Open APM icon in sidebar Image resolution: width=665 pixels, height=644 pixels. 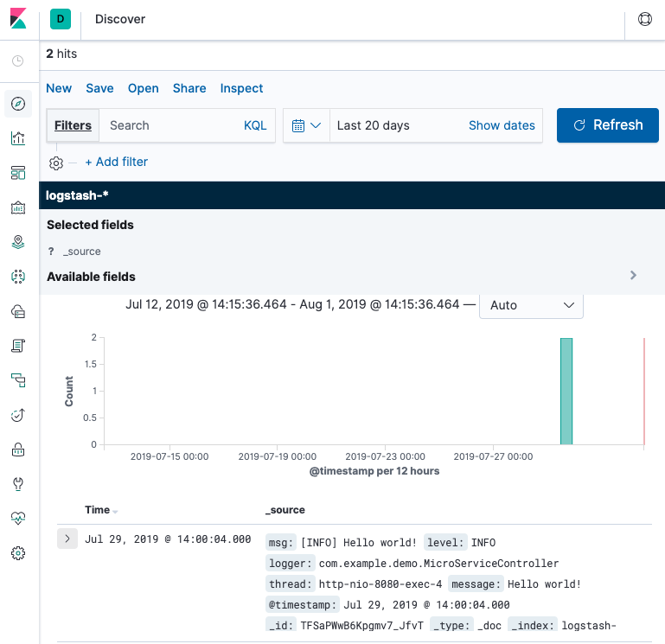pos(18,380)
